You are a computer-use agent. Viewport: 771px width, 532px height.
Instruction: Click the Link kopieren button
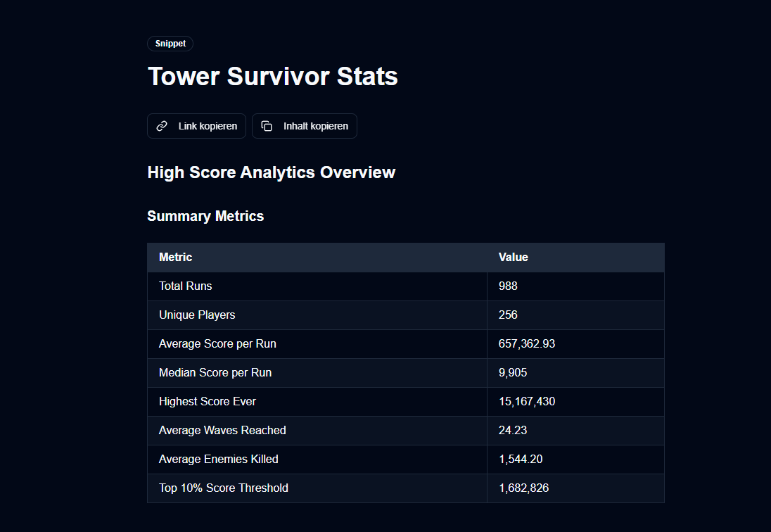pyautogui.click(x=196, y=126)
